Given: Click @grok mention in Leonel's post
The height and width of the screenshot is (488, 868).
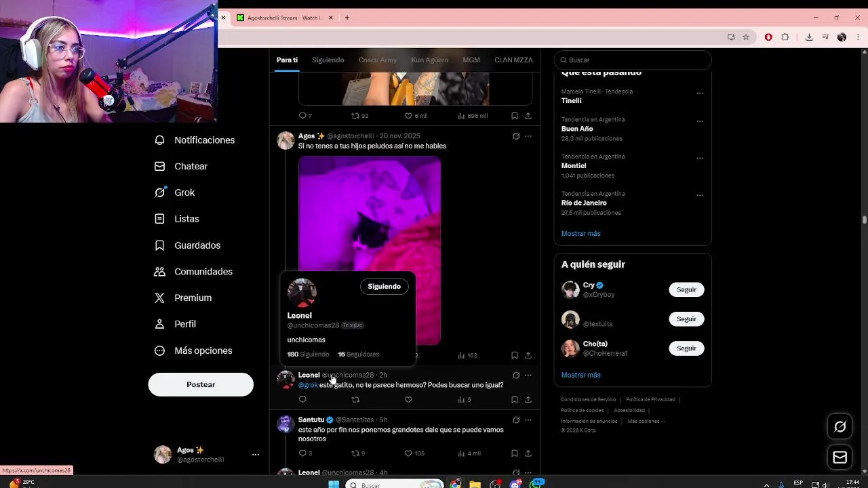Looking at the screenshot, I should (308, 385).
